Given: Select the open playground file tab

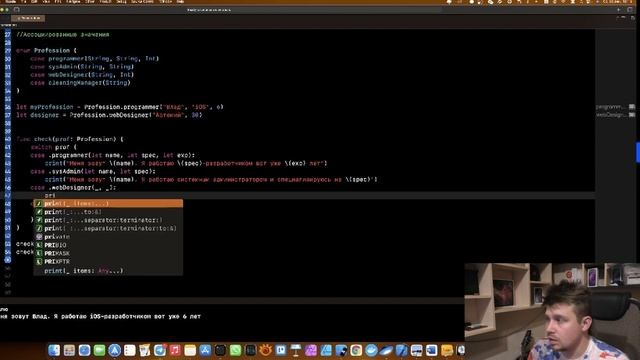Looking at the screenshot, I should pyautogui.click(x=28, y=18).
